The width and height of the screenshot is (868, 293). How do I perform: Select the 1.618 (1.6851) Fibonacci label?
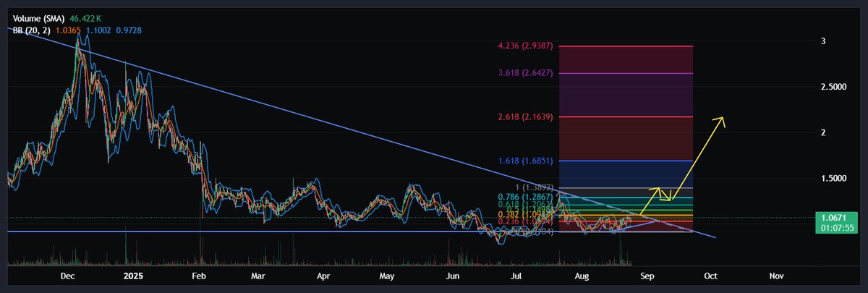tap(526, 161)
